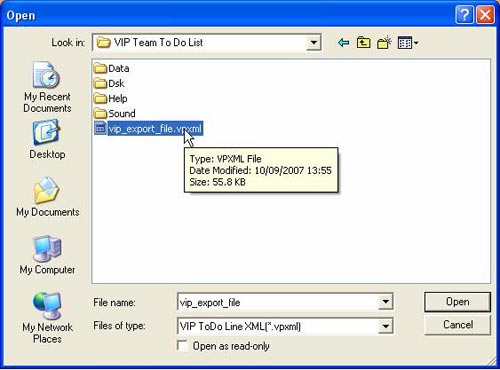Open My Recent Documents in places bar

coord(47,87)
